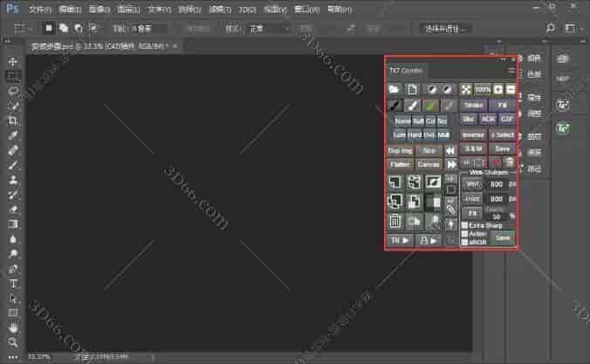This screenshot has height=364, width=590.
Task: Select the Horizontal Type tool
Action: pos(13,283)
